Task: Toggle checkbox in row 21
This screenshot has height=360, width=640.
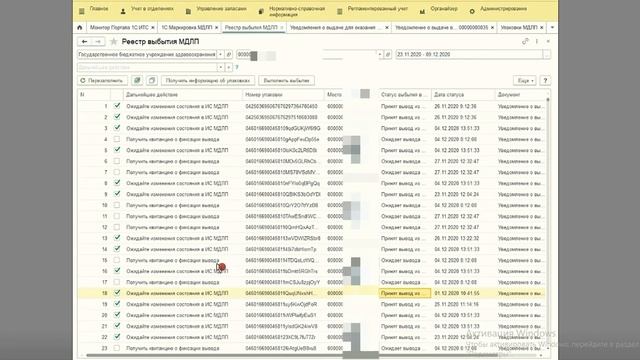Action: (117, 326)
